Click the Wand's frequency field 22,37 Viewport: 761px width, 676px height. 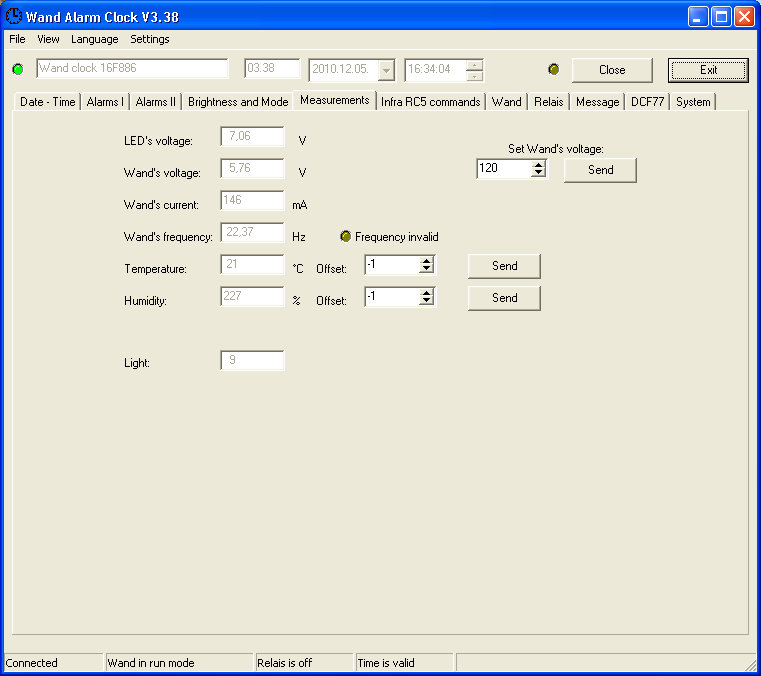click(x=252, y=232)
